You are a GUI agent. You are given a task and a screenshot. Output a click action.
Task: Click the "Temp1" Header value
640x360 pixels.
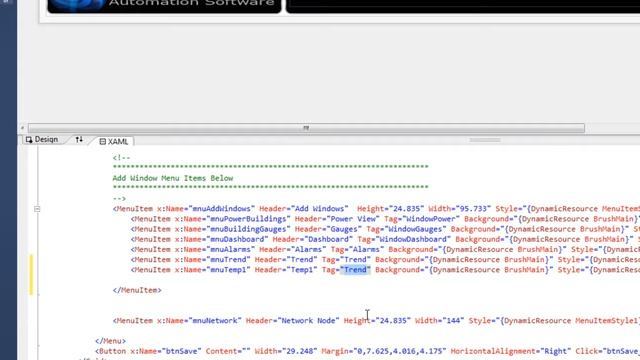(x=302, y=270)
